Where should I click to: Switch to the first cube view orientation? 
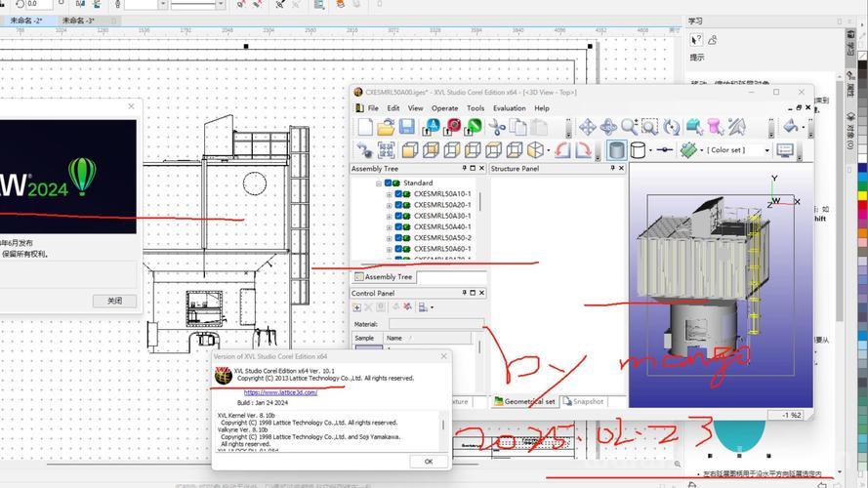click(410, 150)
